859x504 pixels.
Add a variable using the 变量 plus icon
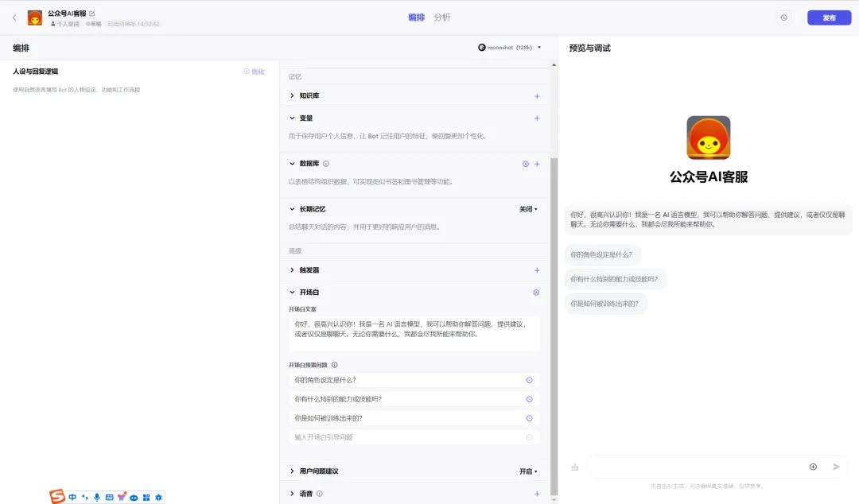point(537,118)
